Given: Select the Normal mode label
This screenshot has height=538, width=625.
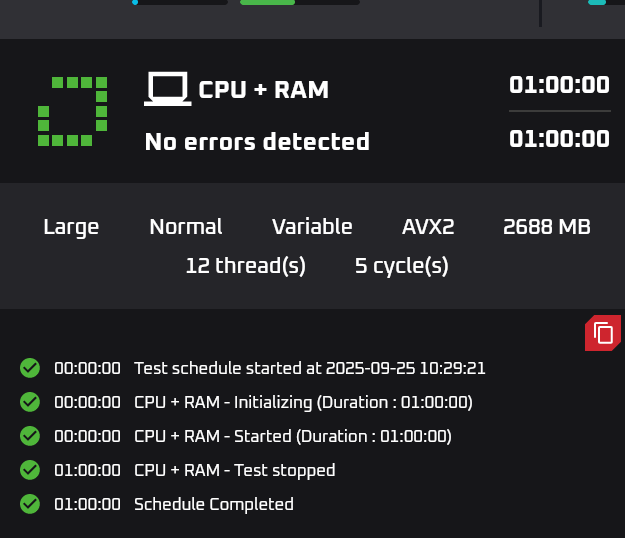Looking at the screenshot, I should pos(186,227).
